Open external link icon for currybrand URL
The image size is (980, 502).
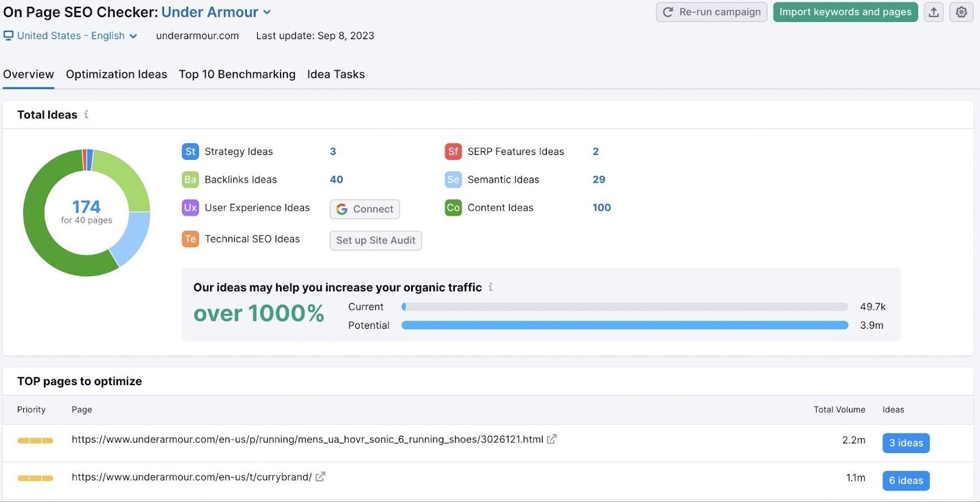click(320, 476)
